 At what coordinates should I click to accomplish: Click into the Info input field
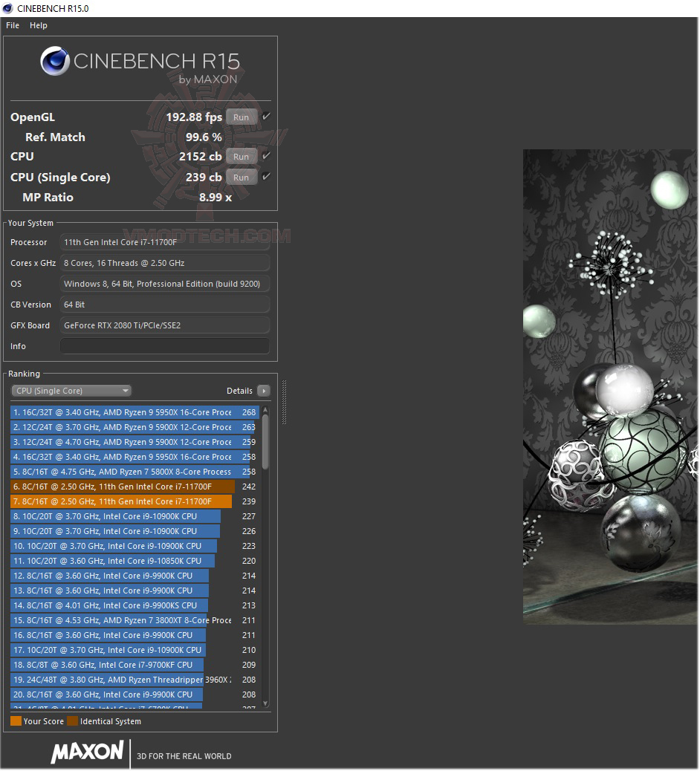click(x=165, y=345)
